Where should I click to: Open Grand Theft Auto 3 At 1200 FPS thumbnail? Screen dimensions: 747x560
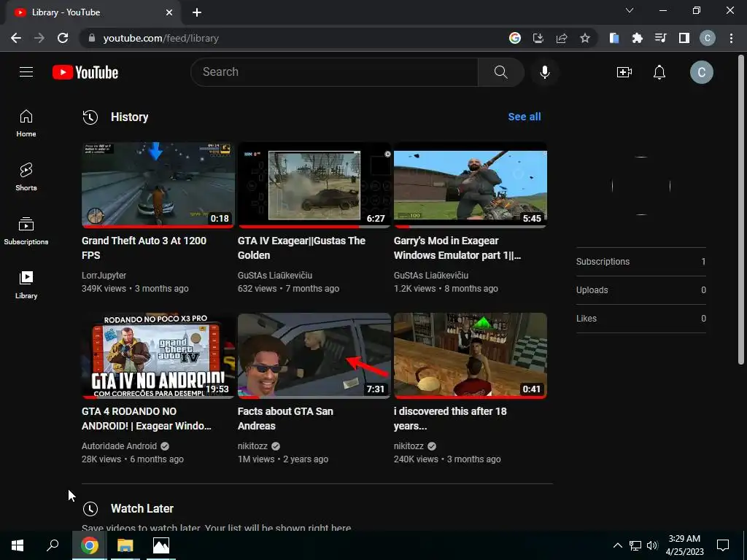tap(158, 185)
